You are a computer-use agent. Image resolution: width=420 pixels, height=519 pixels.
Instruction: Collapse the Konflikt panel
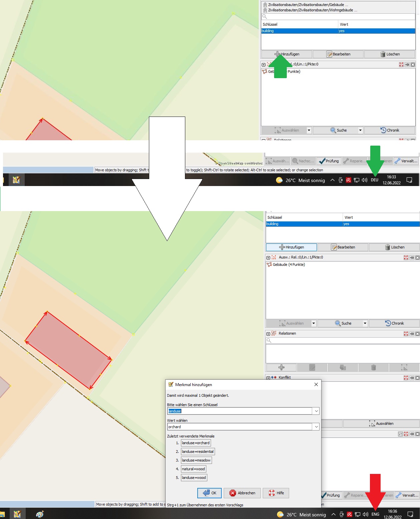[x=268, y=378]
